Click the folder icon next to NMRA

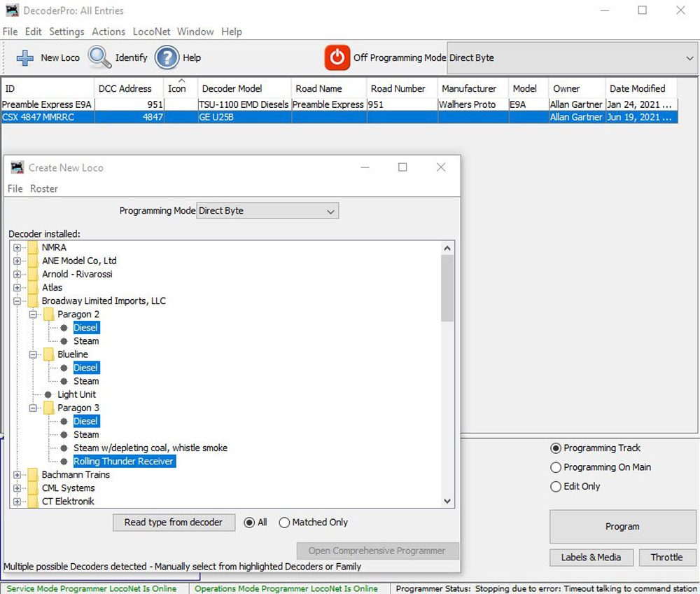[x=31, y=247]
